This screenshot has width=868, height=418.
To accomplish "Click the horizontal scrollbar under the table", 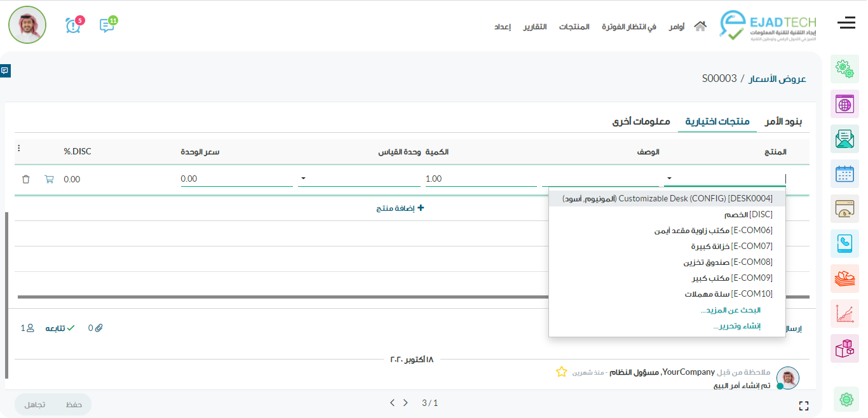I will [413, 297].
